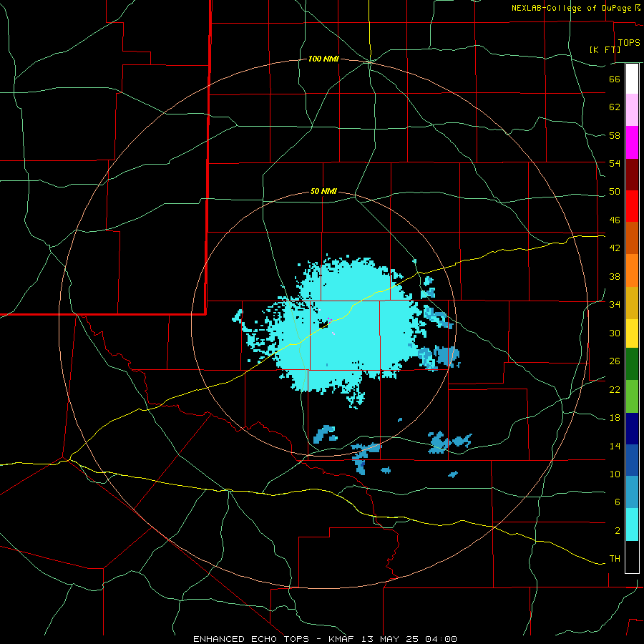Click the TH legend label

point(615,559)
